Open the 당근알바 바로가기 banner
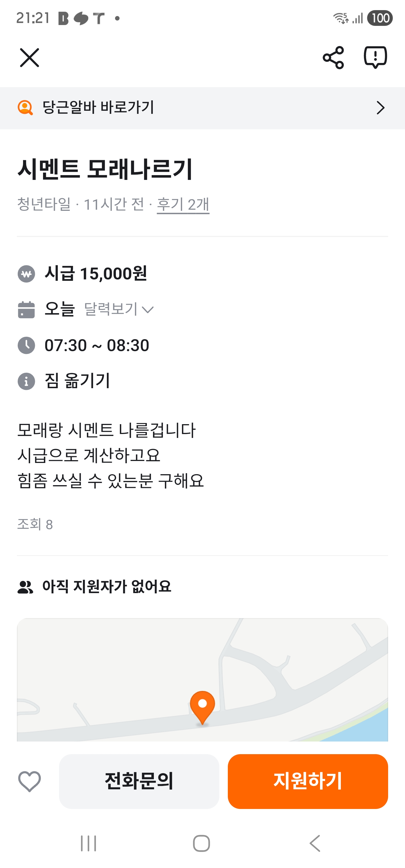Viewport: 405px width, 868px height. coord(202,108)
